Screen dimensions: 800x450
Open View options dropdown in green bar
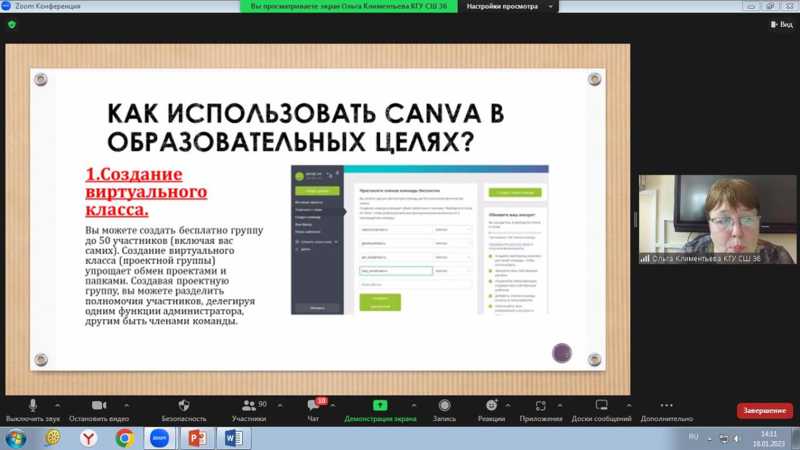pyautogui.click(x=508, y=6)
